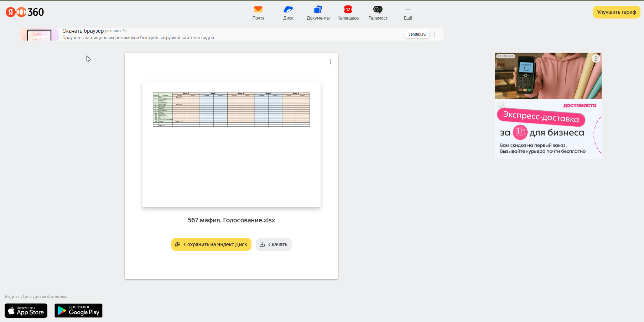The image size is (644, 322).
Task: Open the spreadsheet preview thumbnail
Action: pos(232,144)
